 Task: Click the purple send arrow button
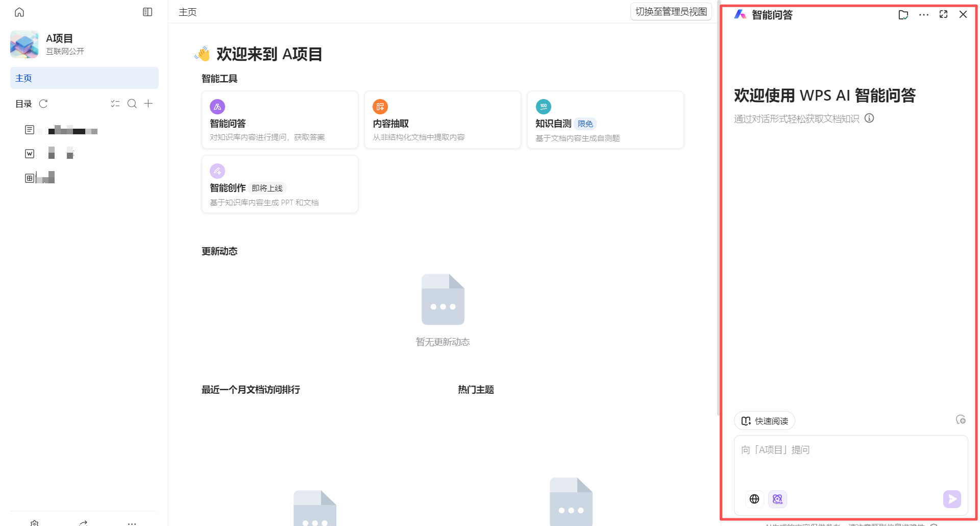(x=952, y=499)
